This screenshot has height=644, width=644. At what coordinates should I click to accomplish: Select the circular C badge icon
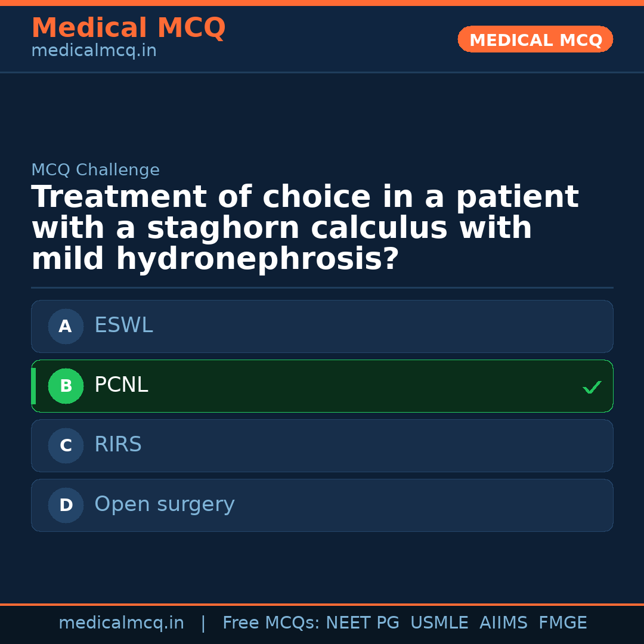tap(66, 445)
